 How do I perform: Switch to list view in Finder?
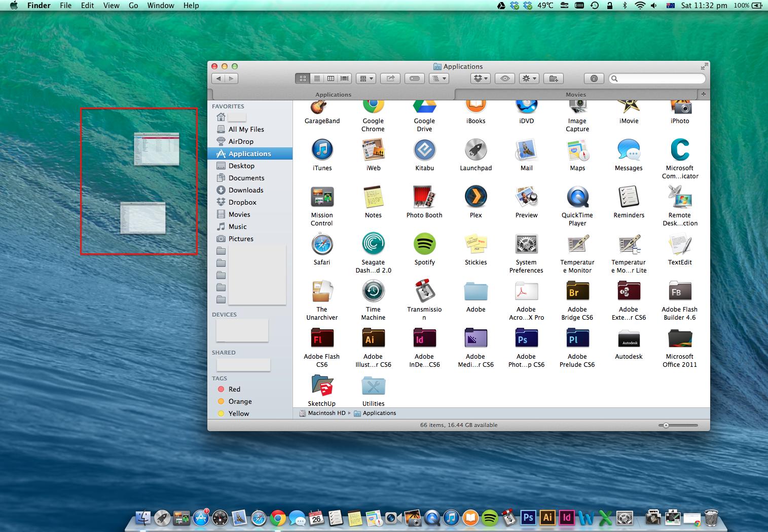coord(317,79)
